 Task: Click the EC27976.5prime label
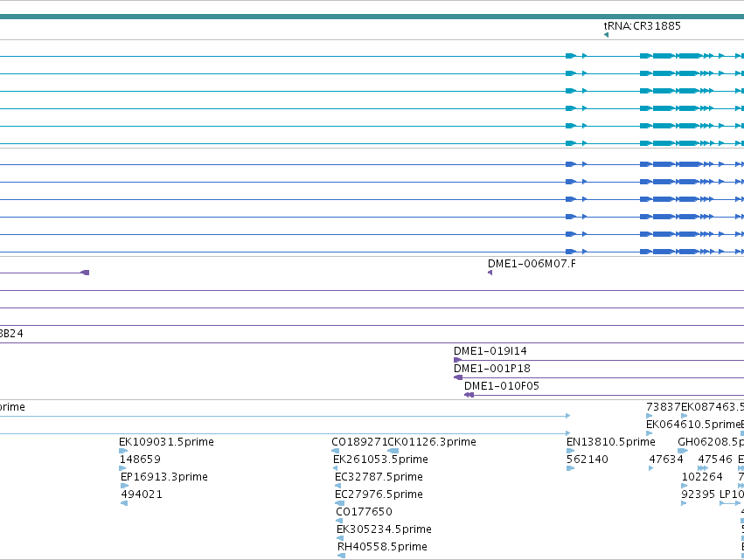(x=379, y=494)
